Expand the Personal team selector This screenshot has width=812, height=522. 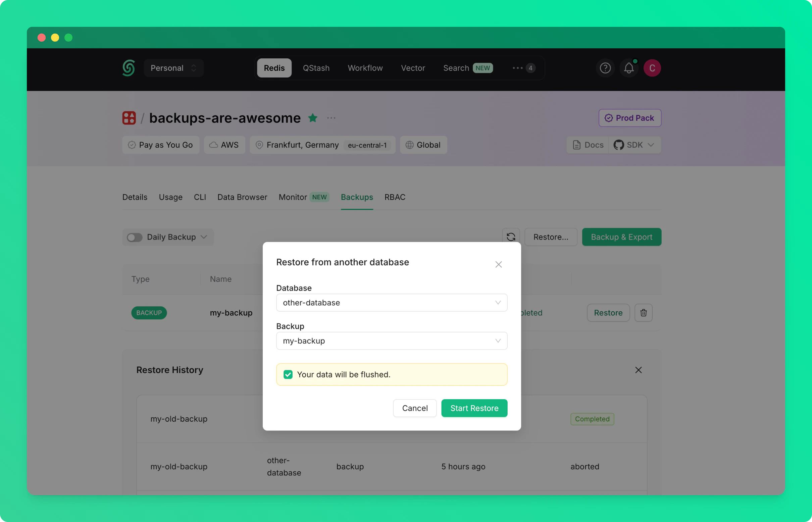click(x=173, y=68)
